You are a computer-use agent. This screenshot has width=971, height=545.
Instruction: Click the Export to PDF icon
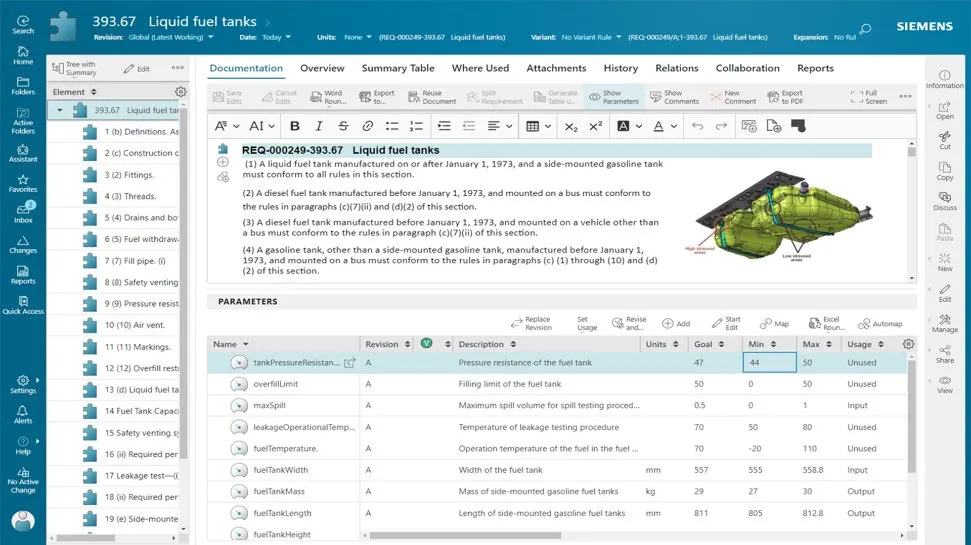coord(784,97)
